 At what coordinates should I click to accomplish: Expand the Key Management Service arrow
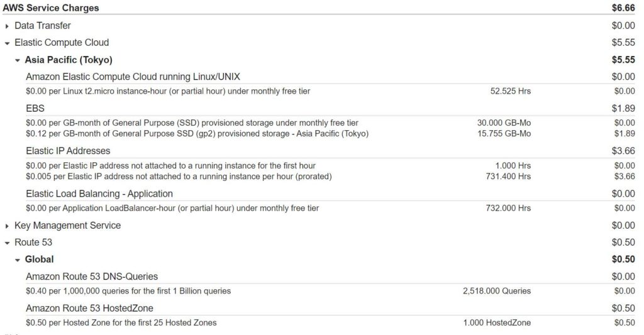click(7, 226)
